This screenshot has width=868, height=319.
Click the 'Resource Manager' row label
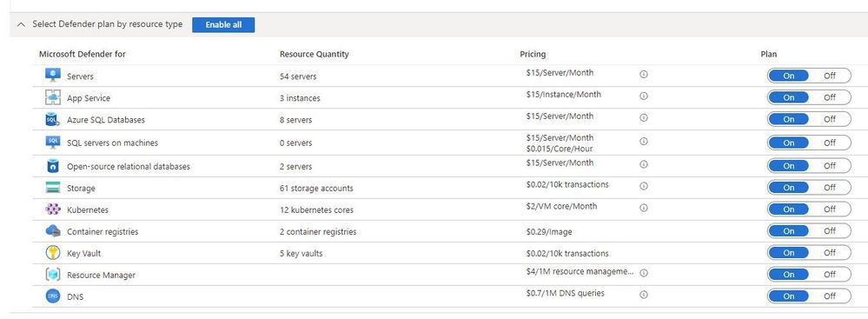[101, 276]
